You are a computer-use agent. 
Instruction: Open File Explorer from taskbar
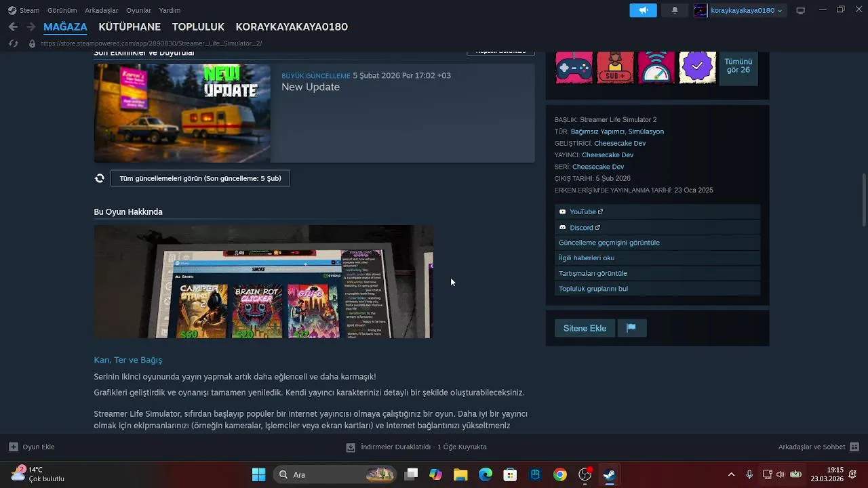[x=460, y=474]
